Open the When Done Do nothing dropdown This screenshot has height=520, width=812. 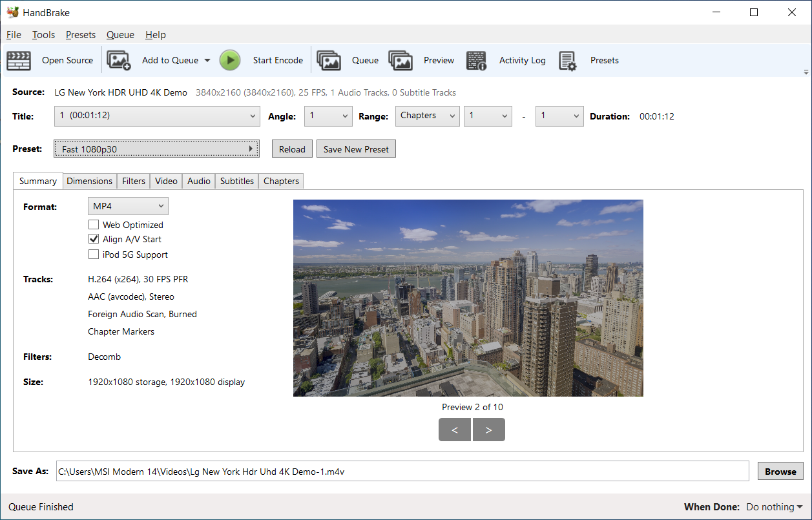click(x=774, y=507)
